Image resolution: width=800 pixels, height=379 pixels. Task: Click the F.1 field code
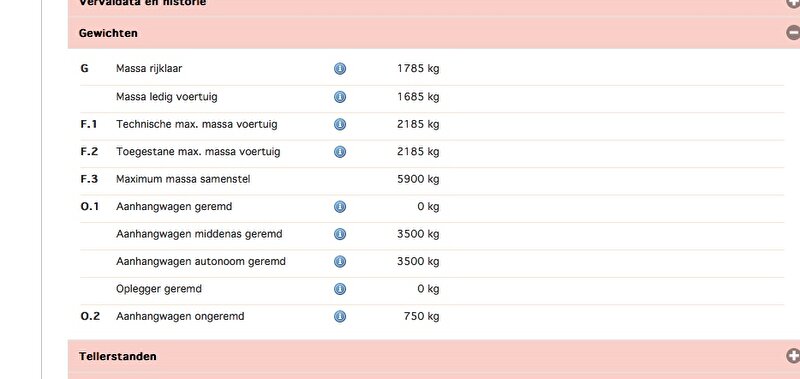89,124
